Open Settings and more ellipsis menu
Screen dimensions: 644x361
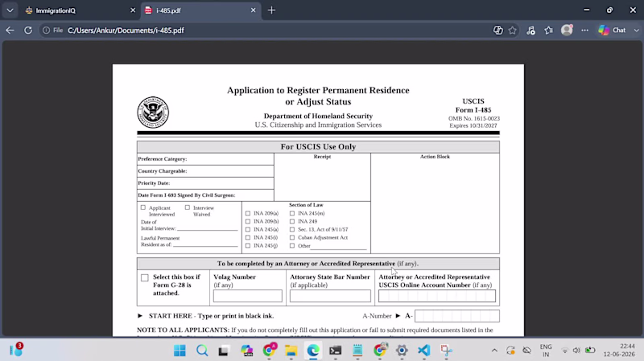pyautogui.click(x=585, y=31)
